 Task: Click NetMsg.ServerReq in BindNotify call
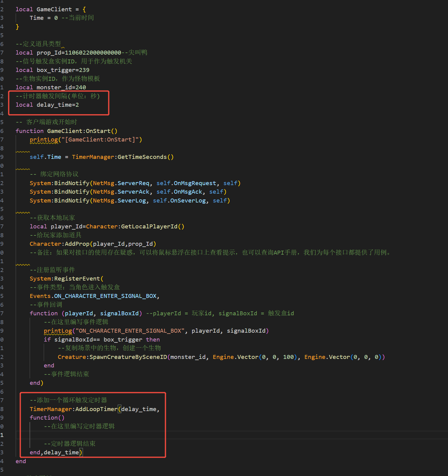point(121,183)
